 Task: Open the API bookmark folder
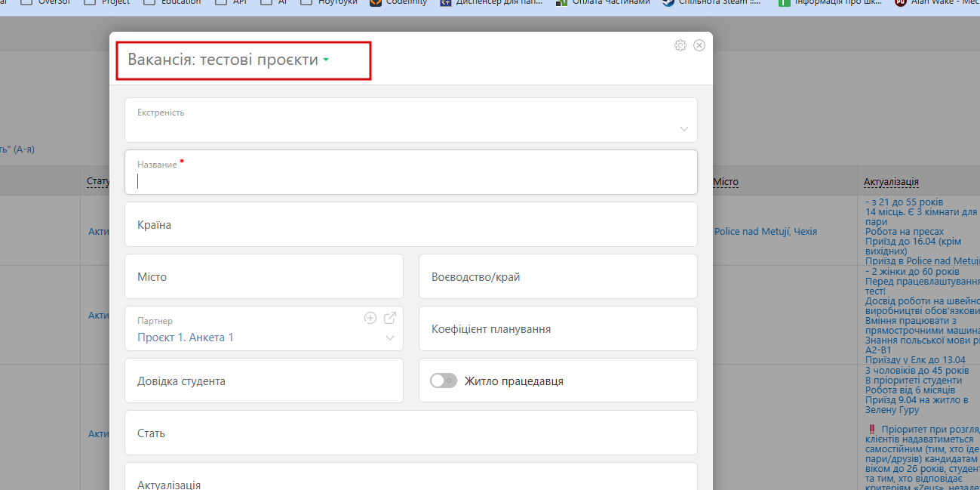(231, 3)
